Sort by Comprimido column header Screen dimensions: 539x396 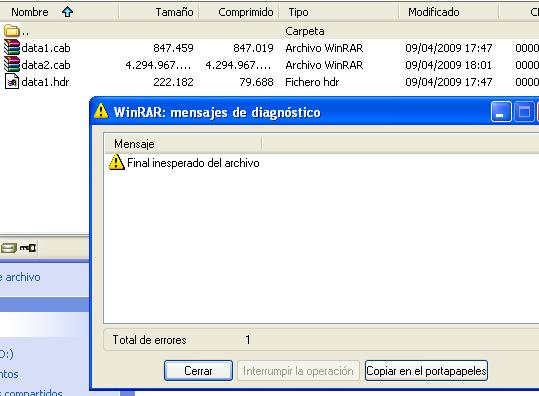tap(239, 12)
